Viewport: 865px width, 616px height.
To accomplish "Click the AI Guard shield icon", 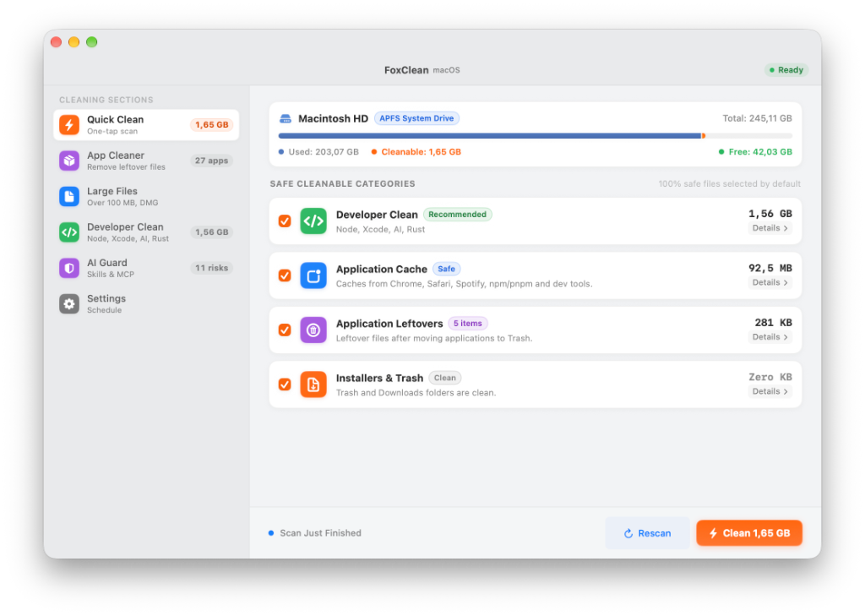I will tap(69, 268).
